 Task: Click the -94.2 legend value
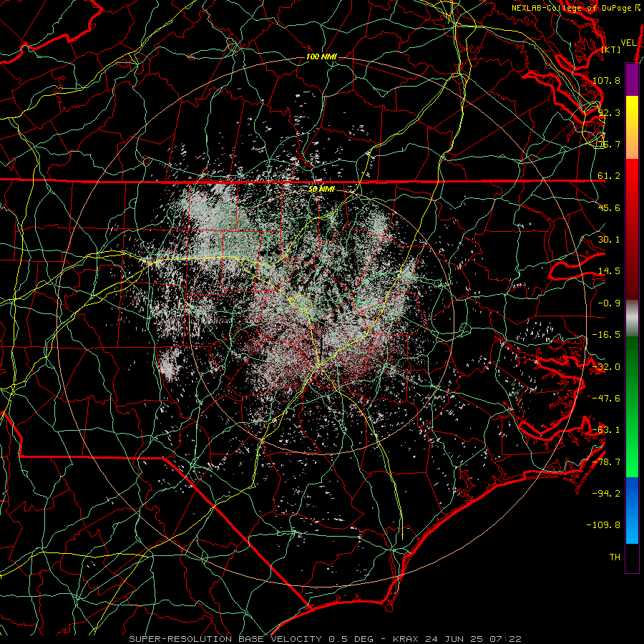coord(606,494)
